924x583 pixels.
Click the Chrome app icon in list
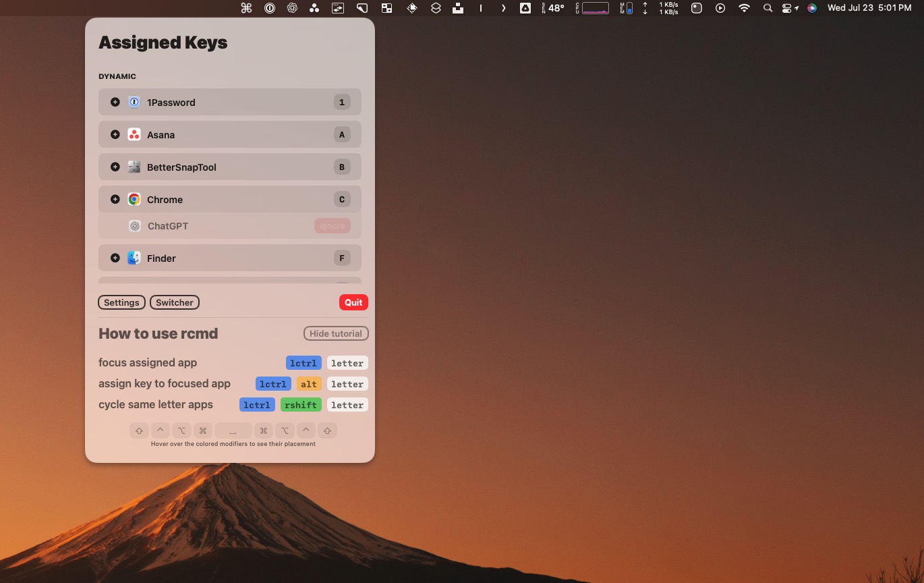coord(134,199)
